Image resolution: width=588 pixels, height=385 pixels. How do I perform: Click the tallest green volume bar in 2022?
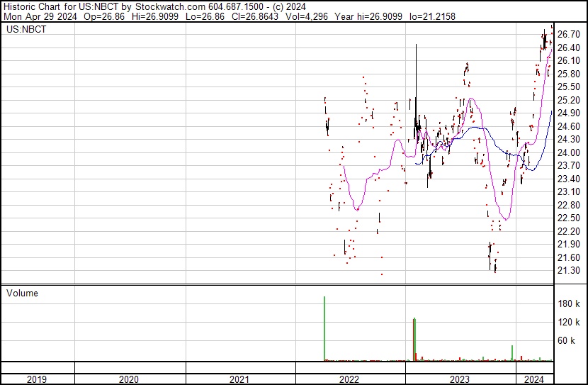point(324,329)
